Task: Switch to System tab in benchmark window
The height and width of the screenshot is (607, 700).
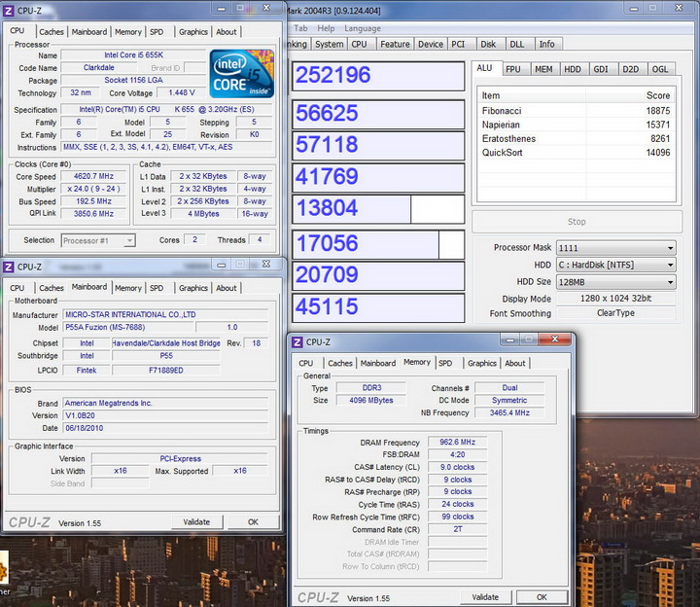Action: 330,44
